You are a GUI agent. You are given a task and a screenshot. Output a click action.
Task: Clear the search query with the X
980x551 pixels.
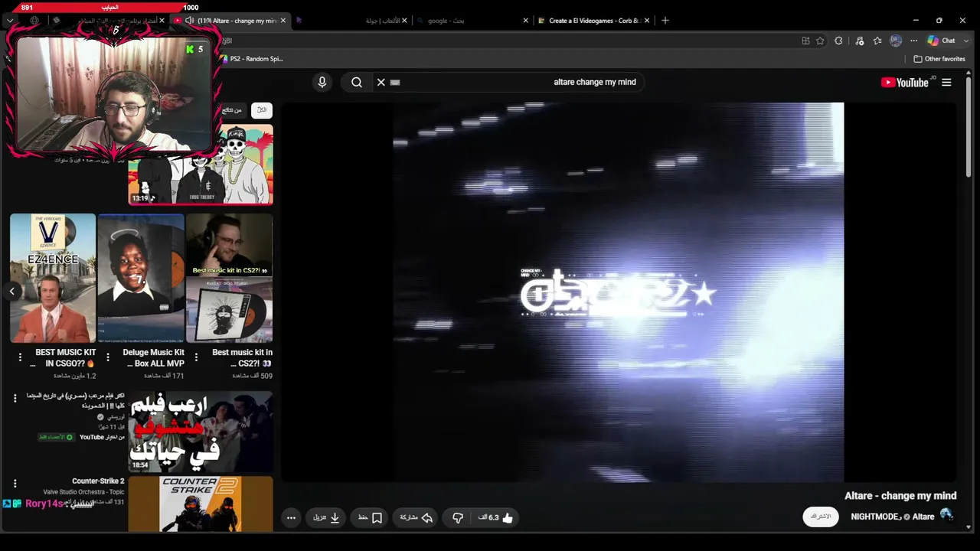click(x=381, y=82)
